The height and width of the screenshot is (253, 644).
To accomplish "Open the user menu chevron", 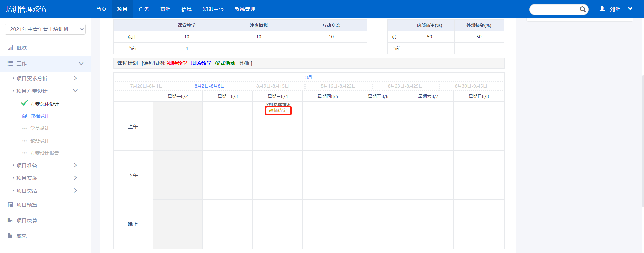I will (630, 9).
